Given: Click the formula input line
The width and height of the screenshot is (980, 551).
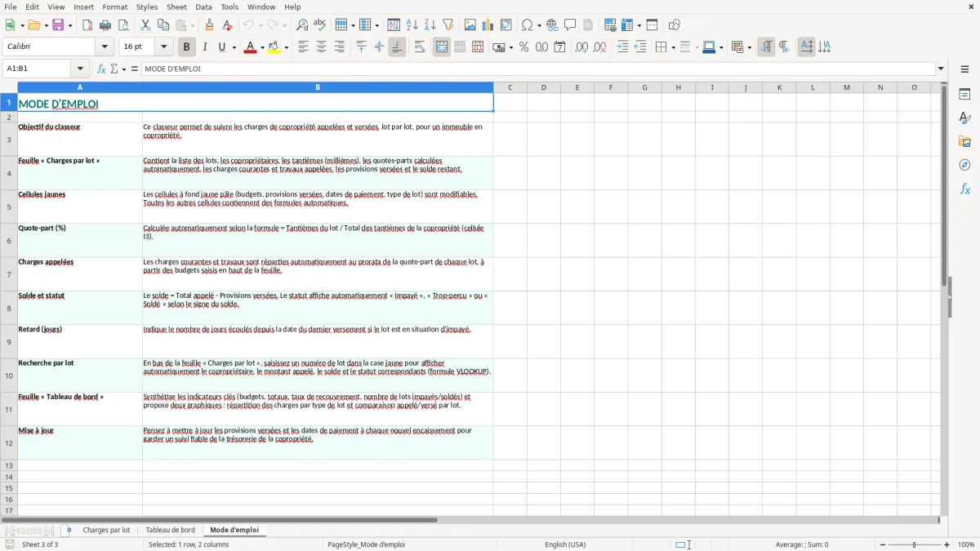Looking at the screenshot, I should 538,69.
